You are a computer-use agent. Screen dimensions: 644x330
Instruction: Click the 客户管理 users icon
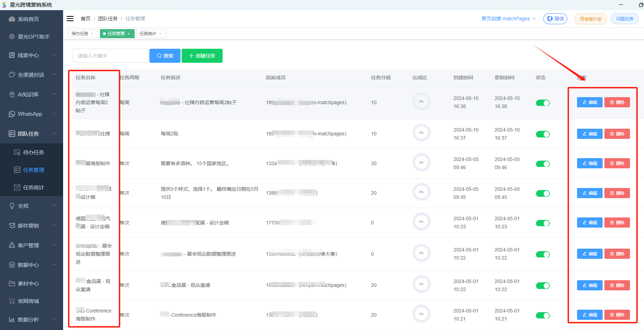[x=12, y=245]
